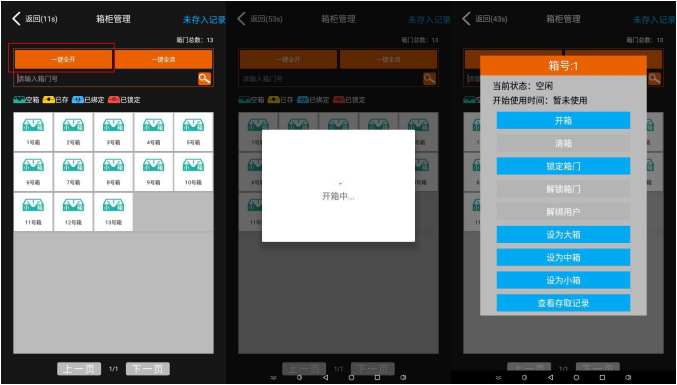Click the 箱柜管理 title in left screen

[113, 19]
